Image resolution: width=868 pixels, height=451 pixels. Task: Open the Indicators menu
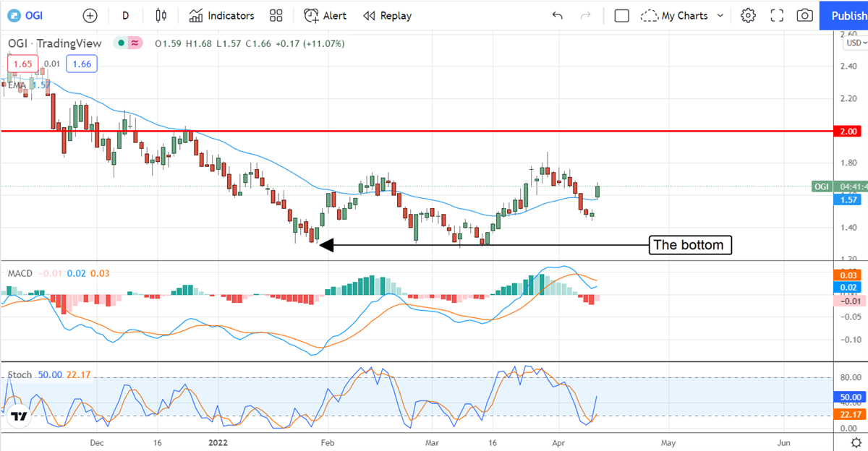[222, 15]
